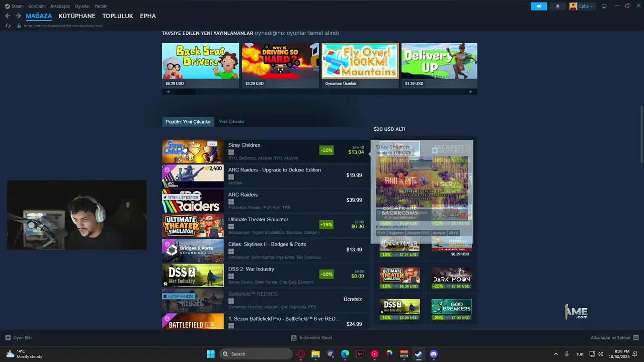
Task: Click the -10% discount badge for Stray Children
Action: point(327,150)
